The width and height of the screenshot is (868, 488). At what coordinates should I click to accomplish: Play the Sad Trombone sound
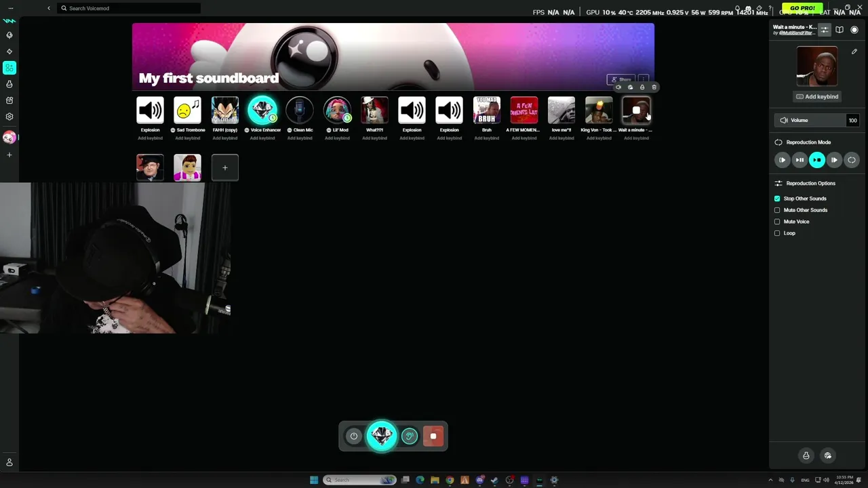(x=187, y=110)
